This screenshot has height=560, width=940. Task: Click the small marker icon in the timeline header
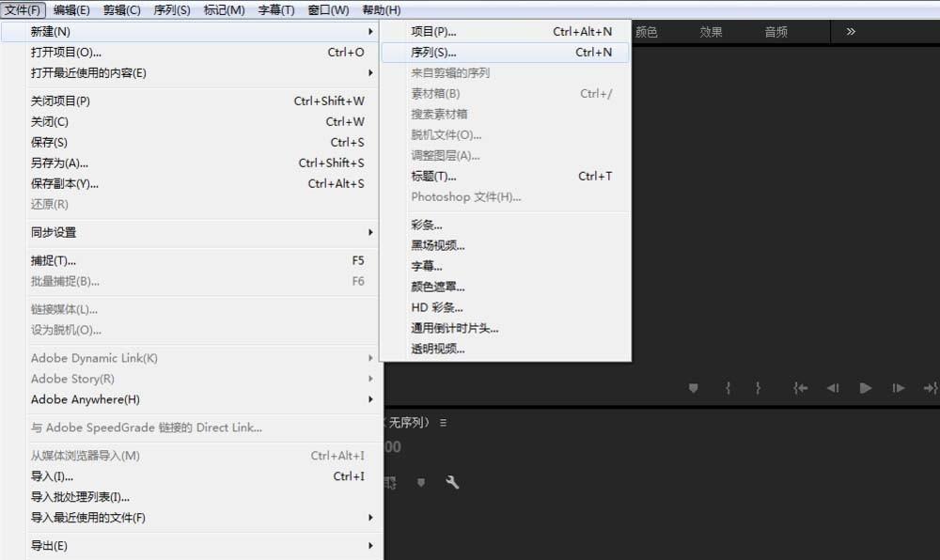click(x=420, y=482)
